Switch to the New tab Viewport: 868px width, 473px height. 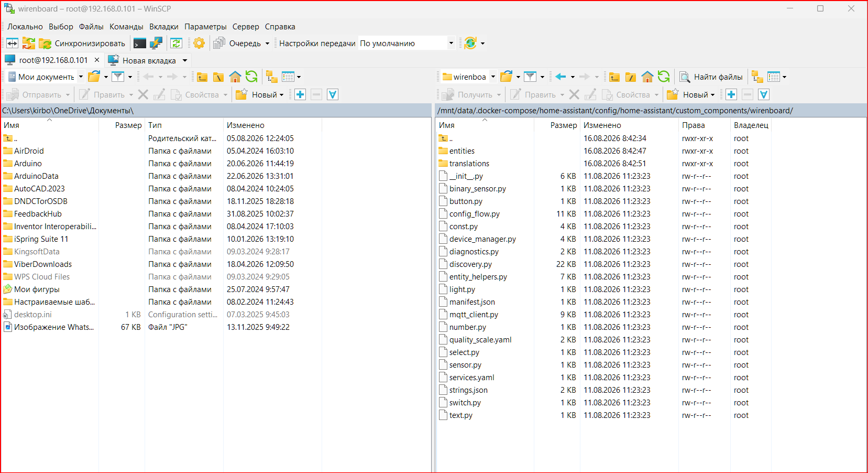[x=147, y=60]
